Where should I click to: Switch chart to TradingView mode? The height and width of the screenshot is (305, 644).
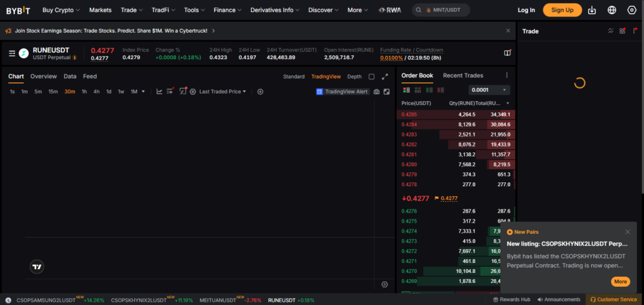(326, 76)
